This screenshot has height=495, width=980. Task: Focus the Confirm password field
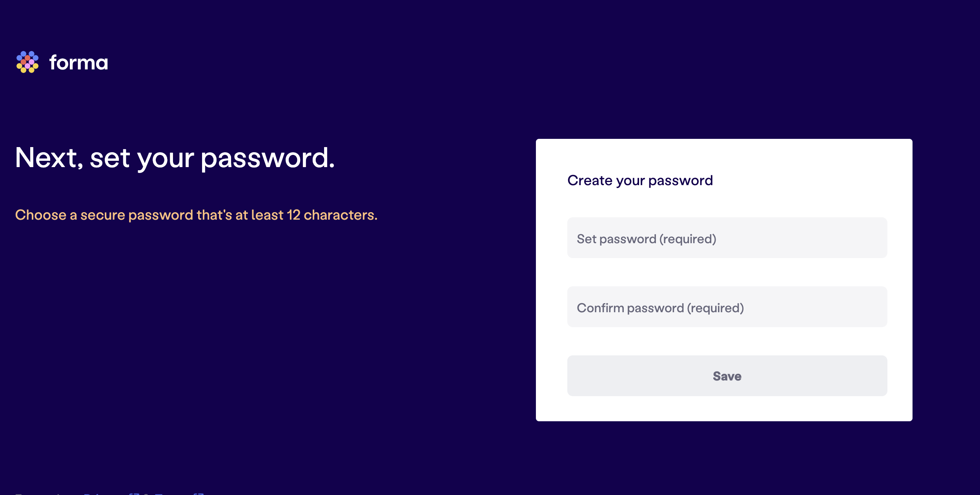pos(727,307)
